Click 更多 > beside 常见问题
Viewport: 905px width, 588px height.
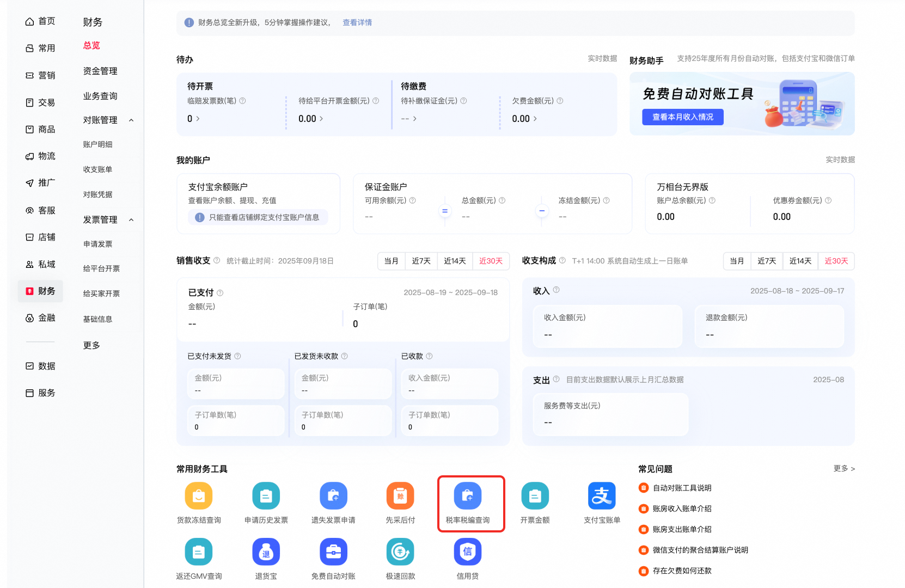point(845,469)
